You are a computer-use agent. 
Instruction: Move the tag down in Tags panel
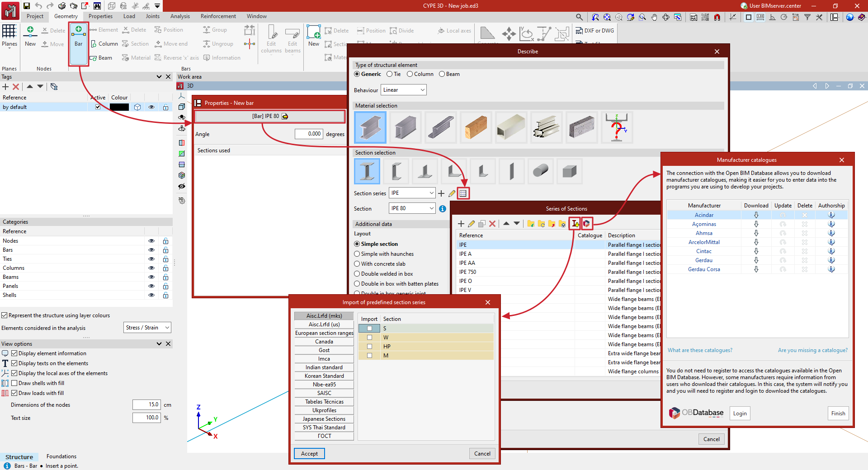[40, 86]
